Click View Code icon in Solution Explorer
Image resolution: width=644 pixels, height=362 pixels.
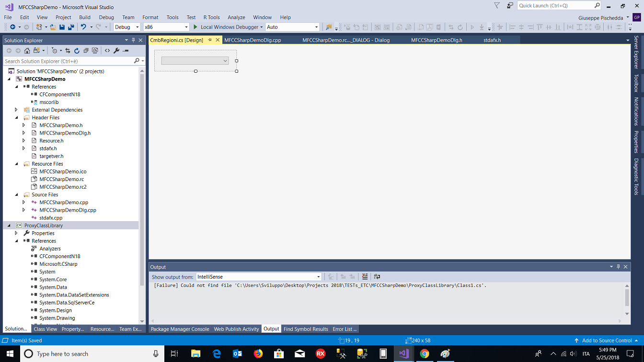[107, 50]
